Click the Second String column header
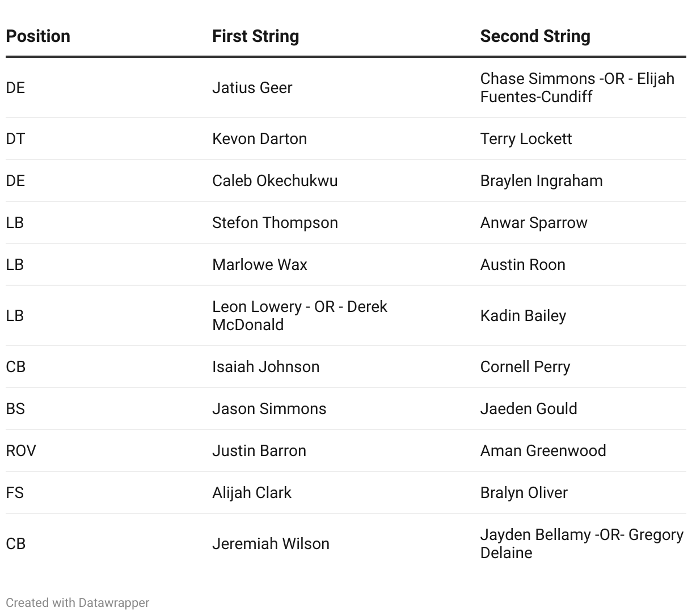 pyautogui.click(x=535, y=36)
